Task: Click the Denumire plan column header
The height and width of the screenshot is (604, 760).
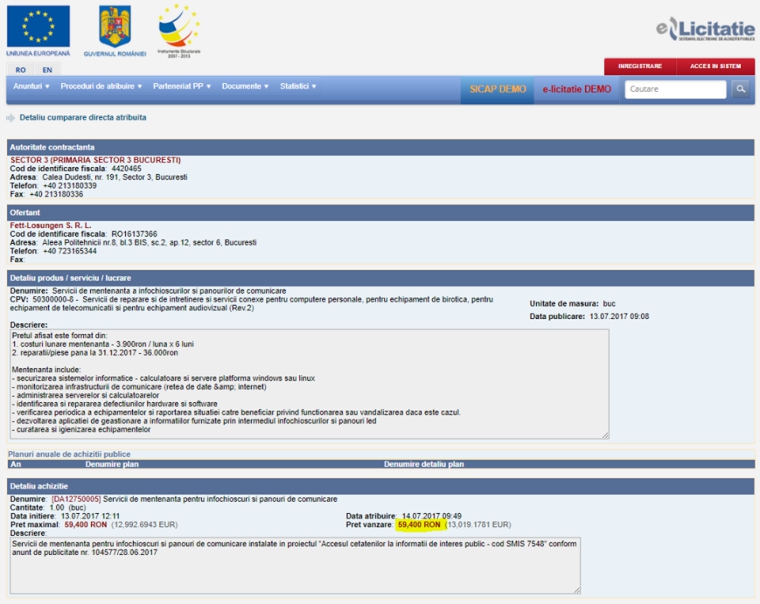Action: coord(112,464)
